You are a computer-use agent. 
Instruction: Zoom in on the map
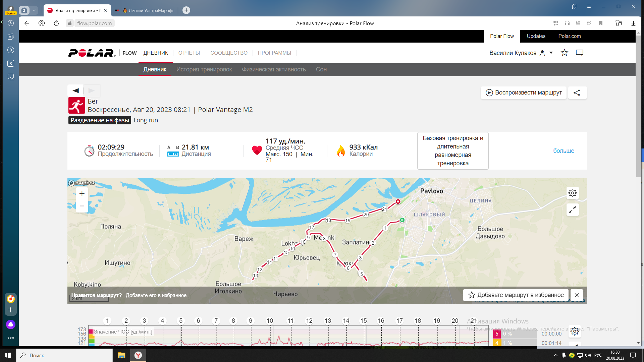click(82, 194)
